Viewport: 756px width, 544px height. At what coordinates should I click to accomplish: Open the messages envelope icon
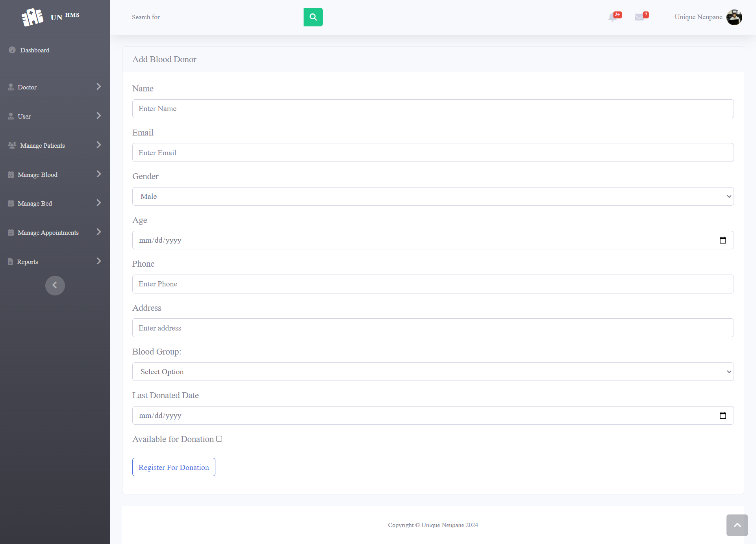point(640,17)
